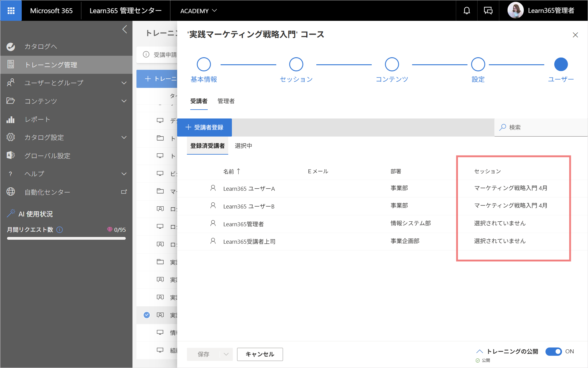Sort by 名前 column header
This screenshot has height=368, width=588.
pyautogui.click(x=232, y=171)
